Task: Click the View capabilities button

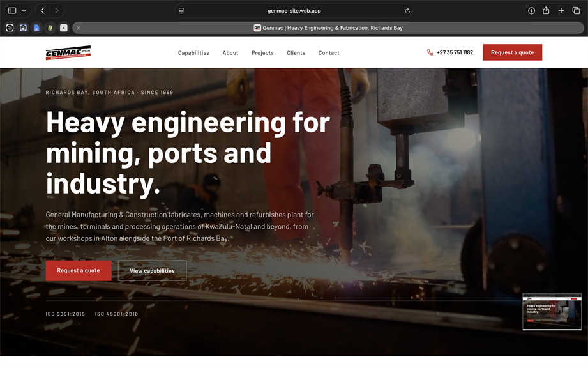Action: point(152,270)
